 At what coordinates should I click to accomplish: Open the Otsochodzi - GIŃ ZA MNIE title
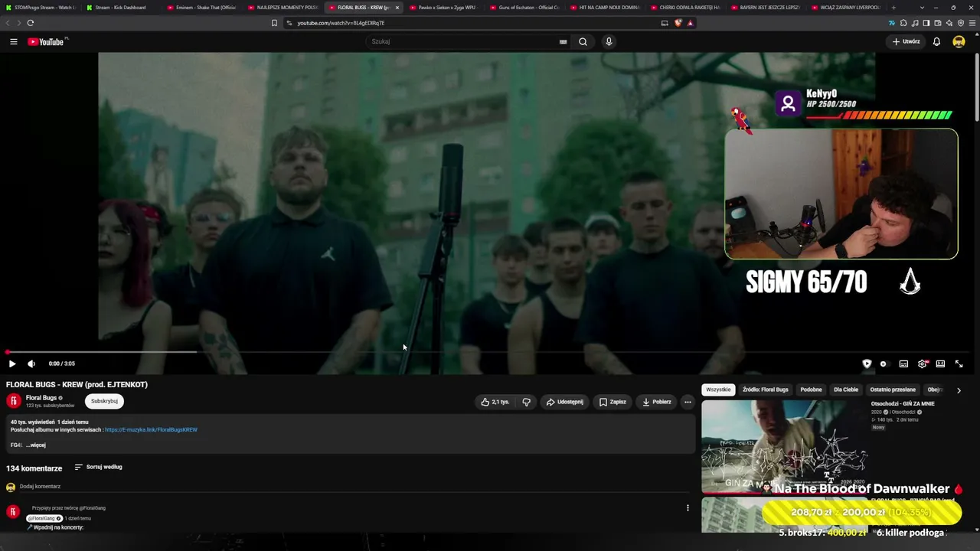pyautogui.click(x=903, y=403)
